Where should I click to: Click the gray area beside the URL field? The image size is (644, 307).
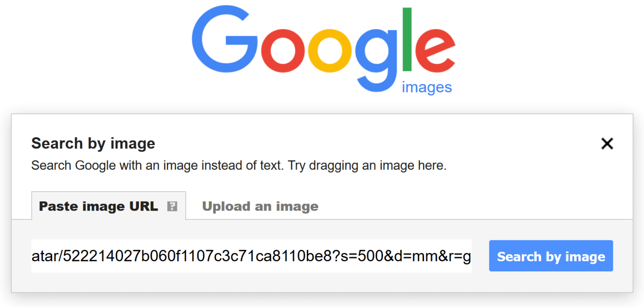[x=480, y=256]
